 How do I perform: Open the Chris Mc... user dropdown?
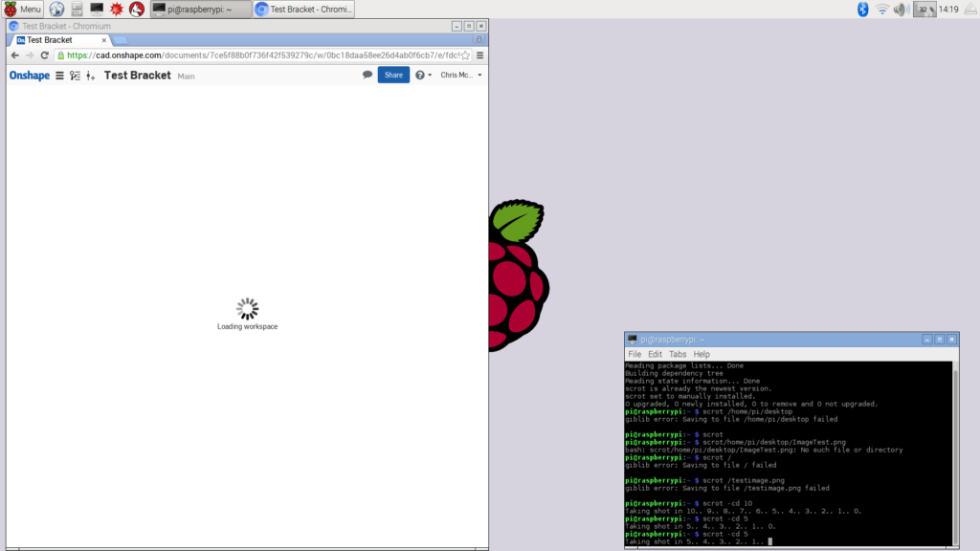461,75
